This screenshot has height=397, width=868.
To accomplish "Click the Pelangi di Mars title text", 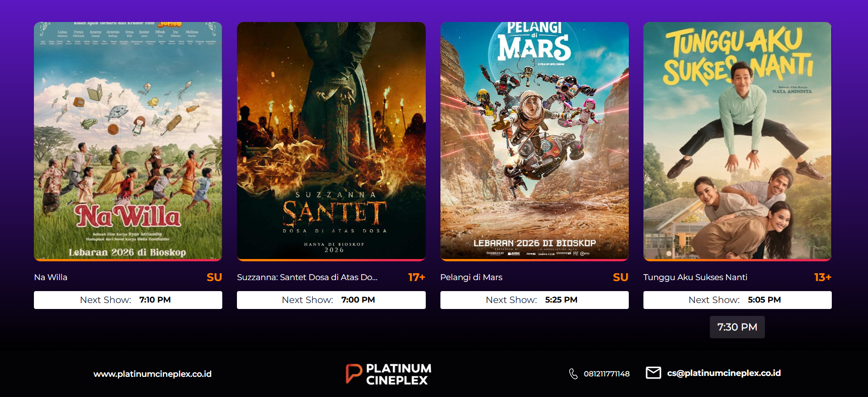I will [471, 277].
